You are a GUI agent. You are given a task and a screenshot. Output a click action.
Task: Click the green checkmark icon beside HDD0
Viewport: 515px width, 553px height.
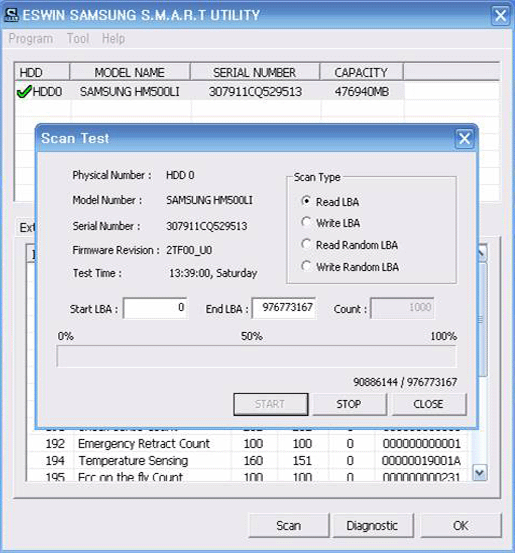(x=24, y=92)
